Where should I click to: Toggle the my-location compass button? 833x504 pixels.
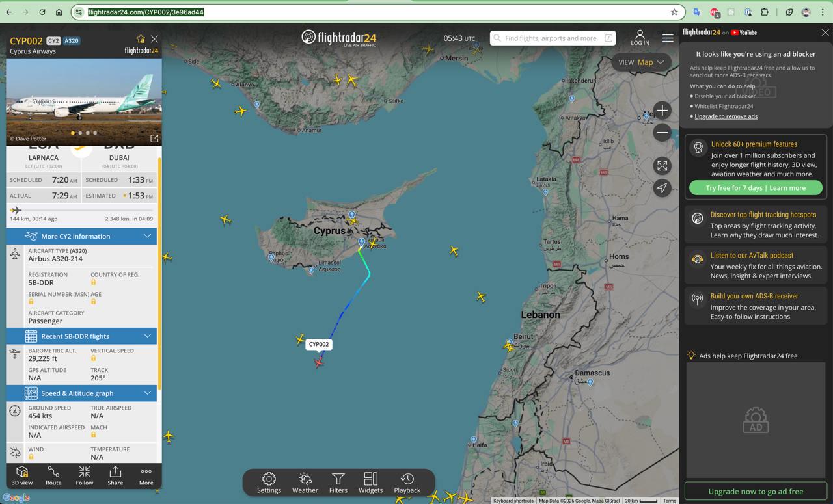tap(662, 188)
